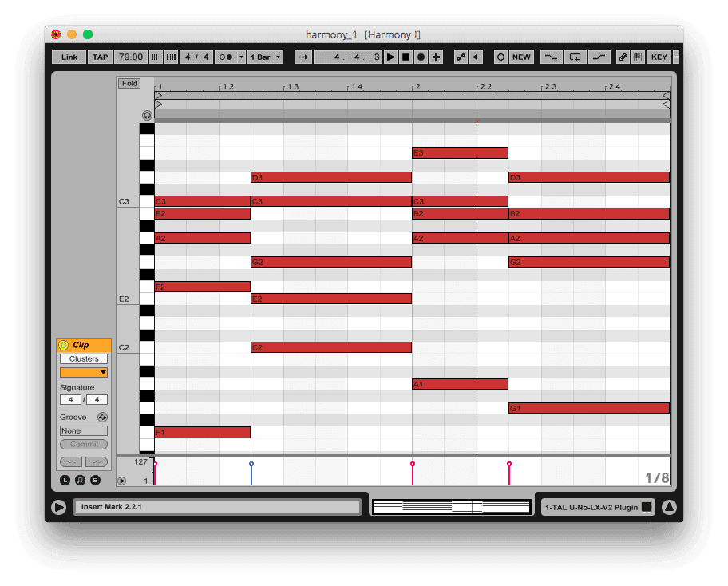The width and height of the screenshot is (728, 586).
Task: Open the Groove hot-swap icon
Action: click(x=102, y=417)
